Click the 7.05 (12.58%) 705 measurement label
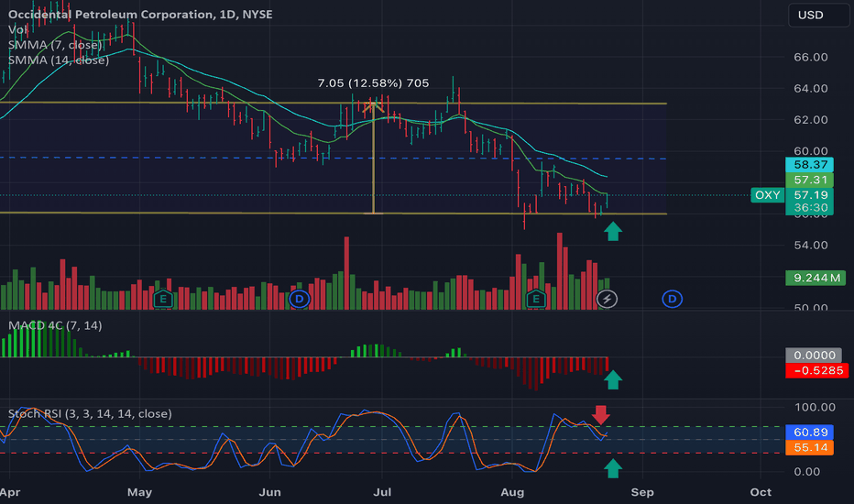The image size is (854, 504). [x=373, y=82]
